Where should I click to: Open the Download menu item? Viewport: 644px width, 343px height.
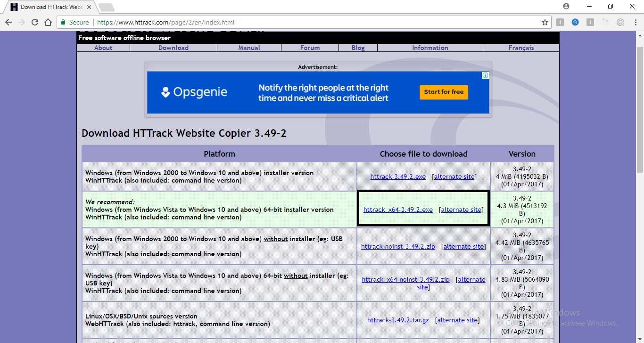tap(173, 48)
